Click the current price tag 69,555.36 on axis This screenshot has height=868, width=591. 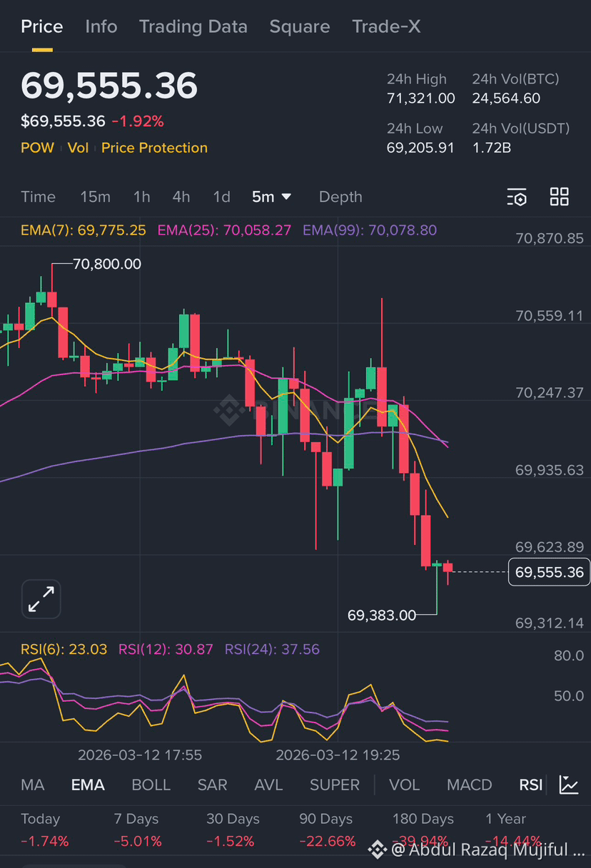[549, 572]
